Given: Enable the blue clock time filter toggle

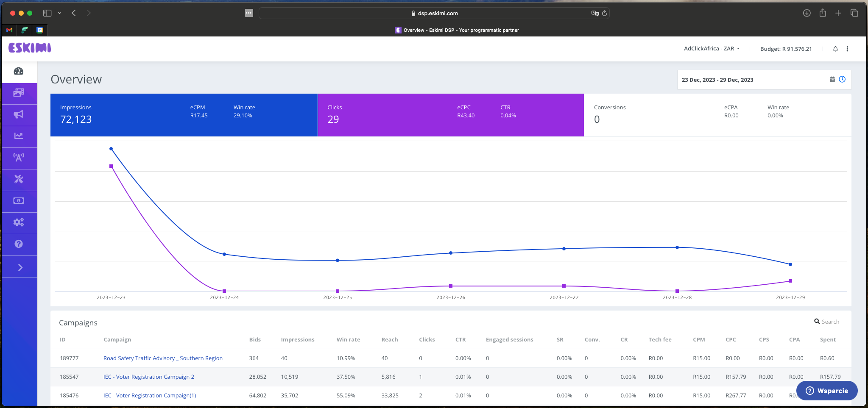Looking at the screenshot, I should [x=842, y=79].
